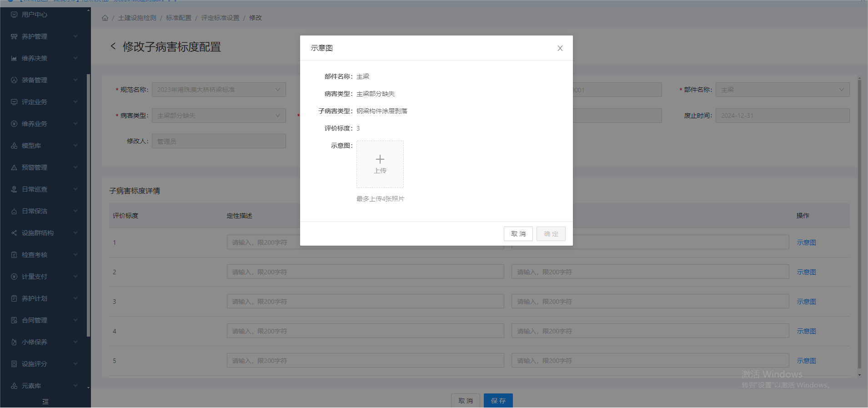868x408 pixels.
Task: Expand the 模型库 menu chevron
Action: click(x=75, y=146)
